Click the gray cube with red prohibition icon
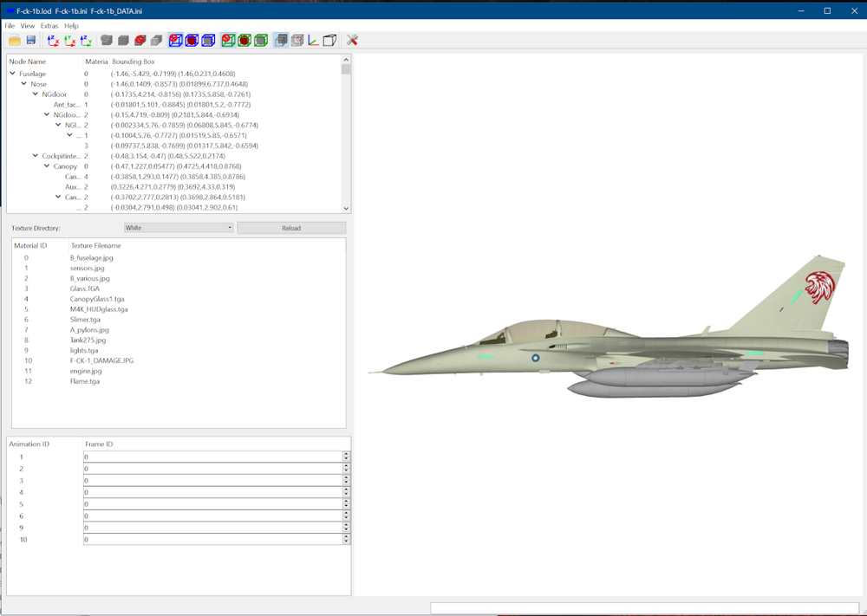 140,41
